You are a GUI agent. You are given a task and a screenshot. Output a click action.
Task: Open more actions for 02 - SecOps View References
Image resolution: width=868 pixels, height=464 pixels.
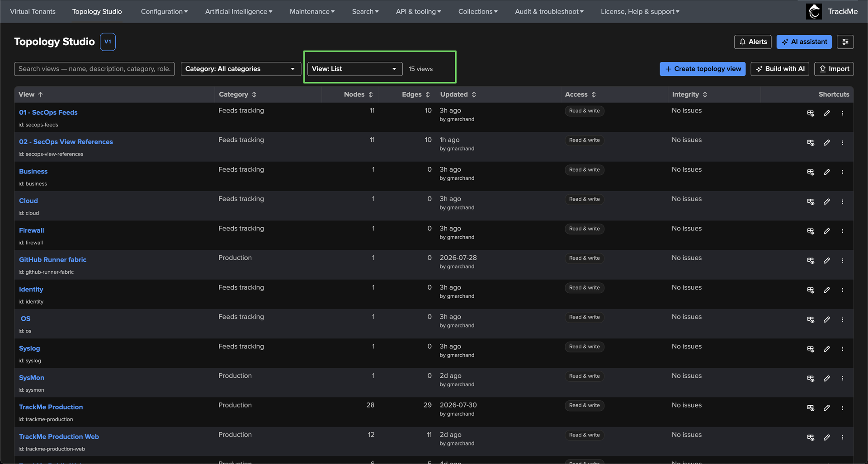[842, 143]
